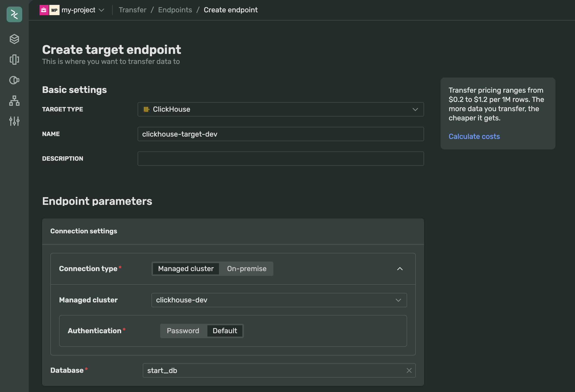The height and width of the screenshot is (392, 575).
Task: Click the Authentication label
Action: pyautogui.click(x=94, y=331)
